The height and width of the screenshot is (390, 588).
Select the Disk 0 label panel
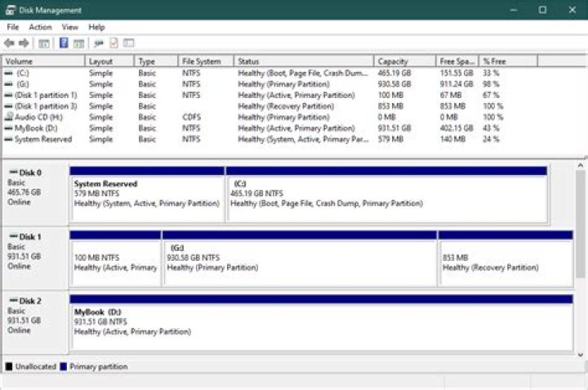[36, 194]
